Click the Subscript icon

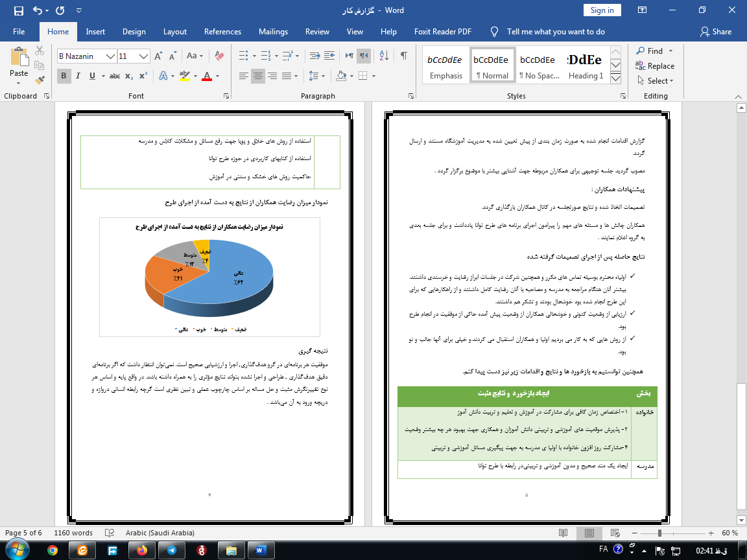[x=129, y=76]
